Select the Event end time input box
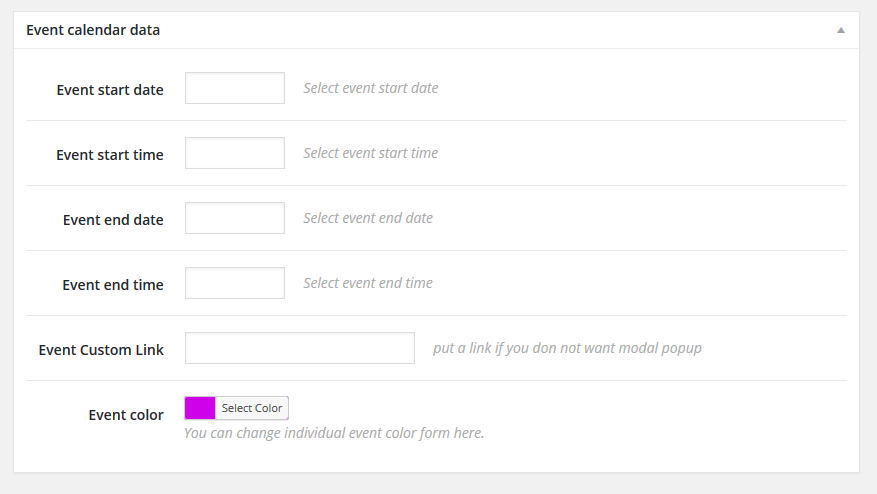 235,283
